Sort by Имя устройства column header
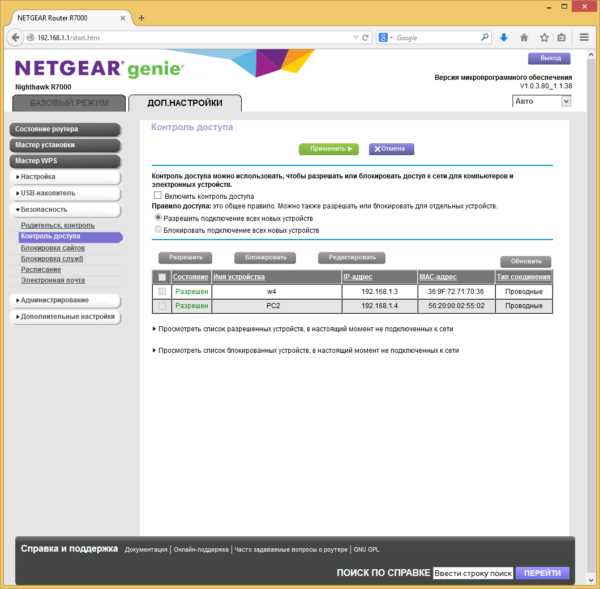The width and height of the screenshot is (600, 589). [239, 277]
